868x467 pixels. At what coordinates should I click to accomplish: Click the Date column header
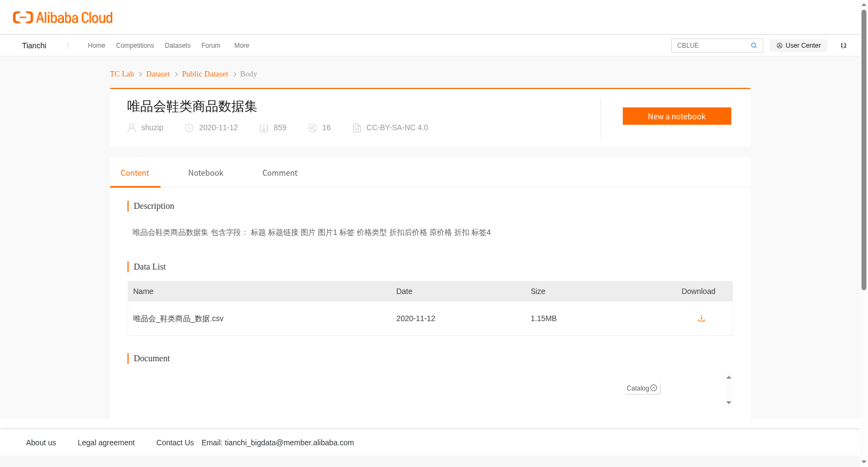point(404,291)
